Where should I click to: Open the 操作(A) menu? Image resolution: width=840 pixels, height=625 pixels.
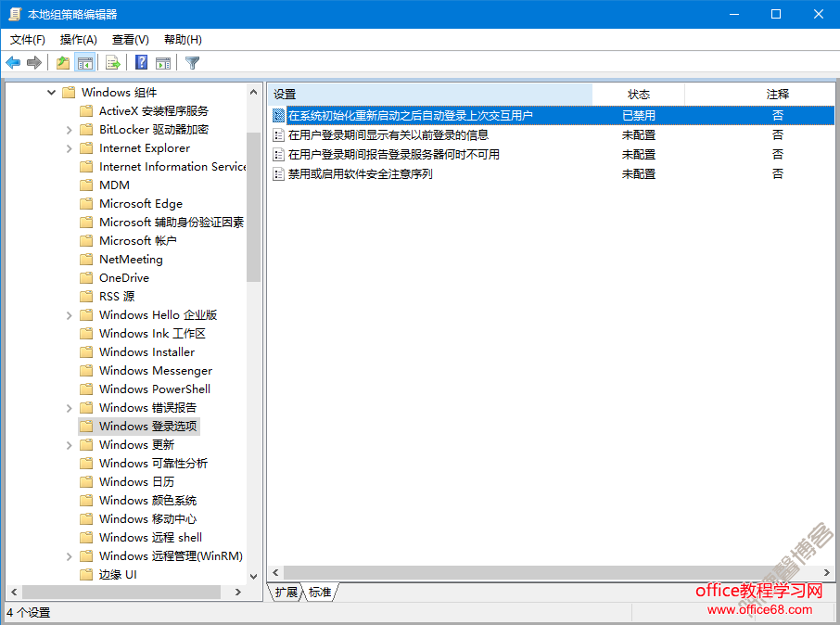78,40
